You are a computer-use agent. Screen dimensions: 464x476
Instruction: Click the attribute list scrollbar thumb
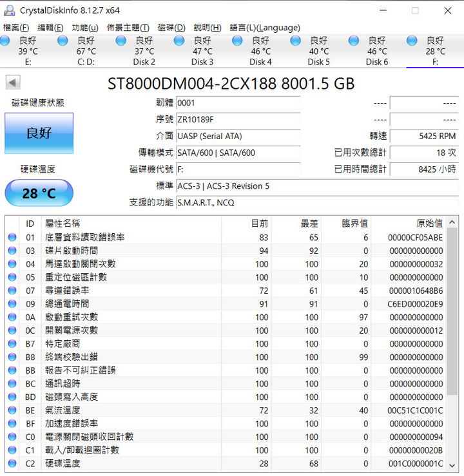452,311
